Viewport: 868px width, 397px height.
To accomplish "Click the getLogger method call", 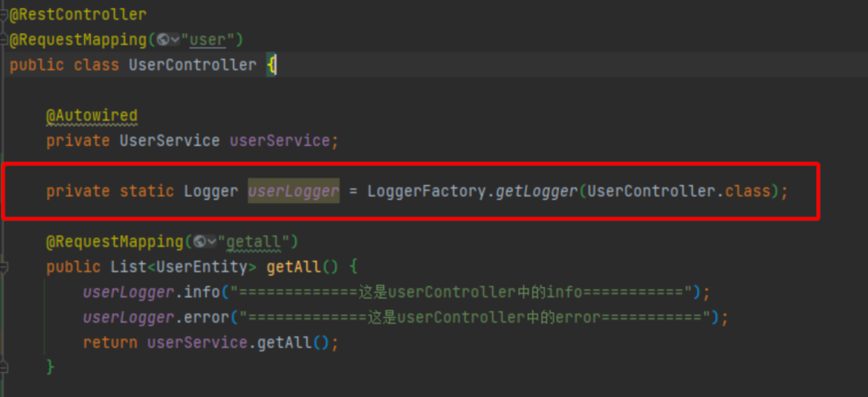I will (x=537, y=191).
